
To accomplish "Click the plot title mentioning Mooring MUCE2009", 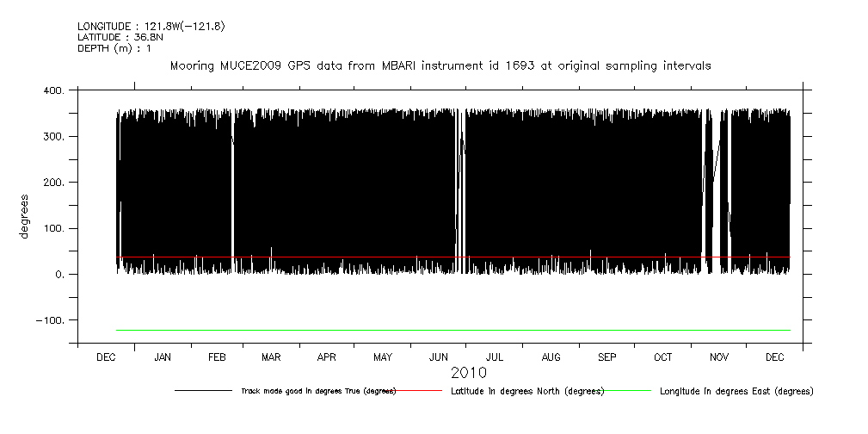I will tap(440, 66).
